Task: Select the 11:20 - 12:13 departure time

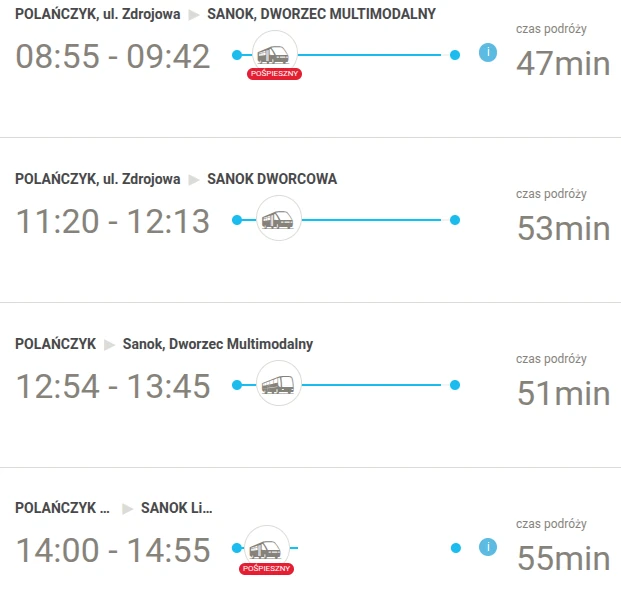Action: pyautogui.click(x=113, y=221)
